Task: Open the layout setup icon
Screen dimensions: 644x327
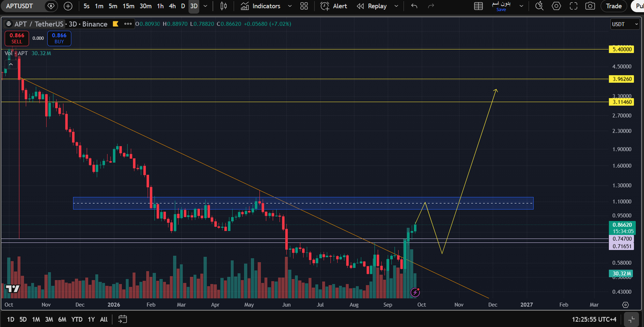Action: (478, 6)
